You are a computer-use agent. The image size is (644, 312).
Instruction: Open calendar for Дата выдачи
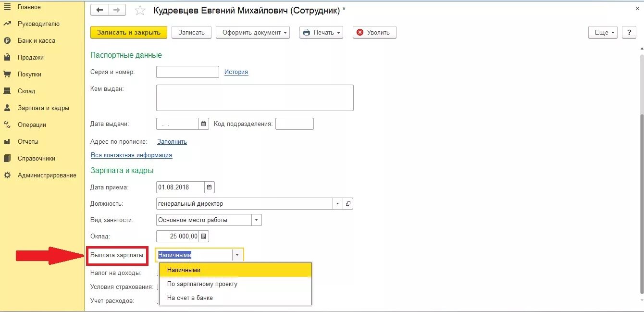[204, 124]
